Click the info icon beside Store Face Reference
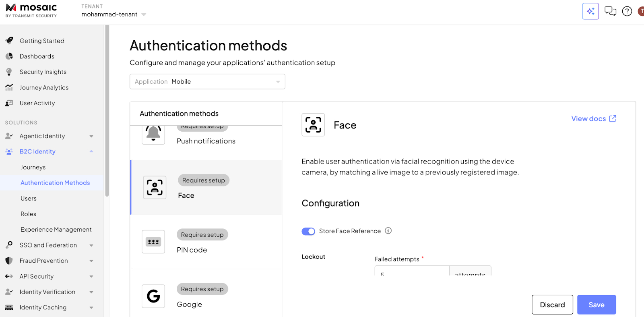The width and height of the screenshot is (644, 317). [x=388, y=231]
